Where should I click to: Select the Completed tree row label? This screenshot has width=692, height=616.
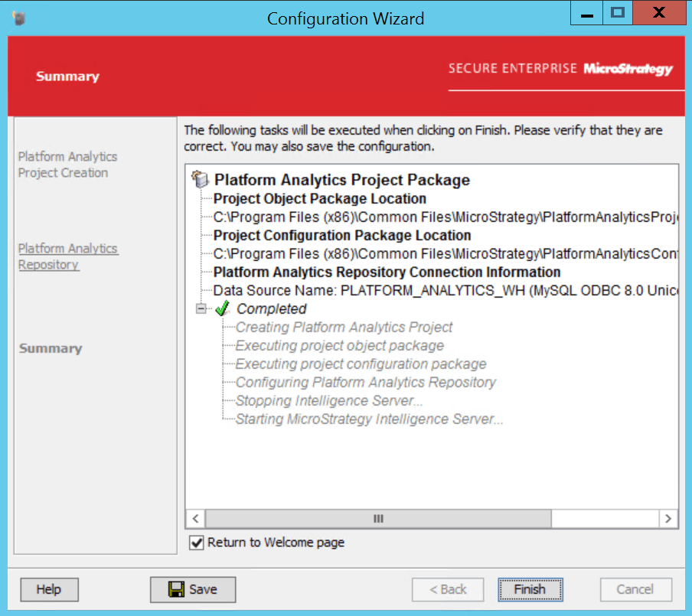272,309
